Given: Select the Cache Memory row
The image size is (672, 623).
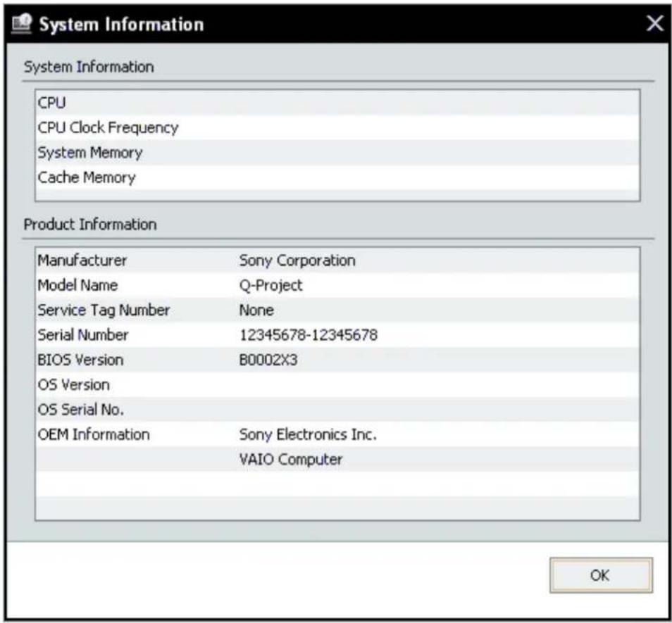Looking at the screenshot, I should point(337,177).
